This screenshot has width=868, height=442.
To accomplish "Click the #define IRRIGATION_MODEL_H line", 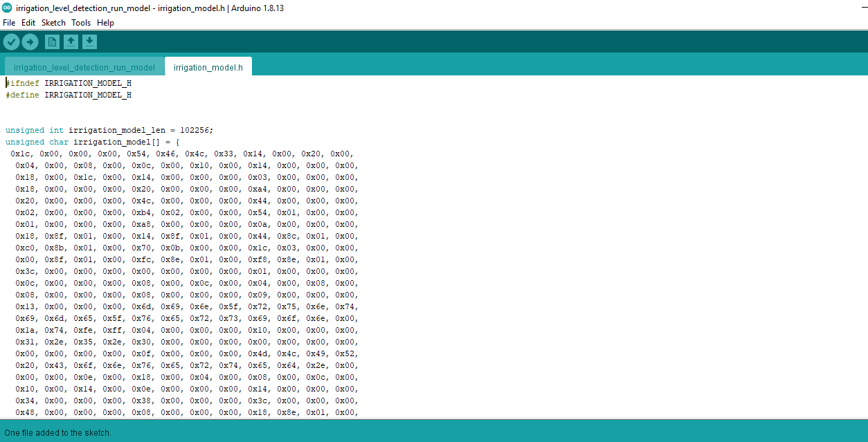I will click(x=69, y=95).
